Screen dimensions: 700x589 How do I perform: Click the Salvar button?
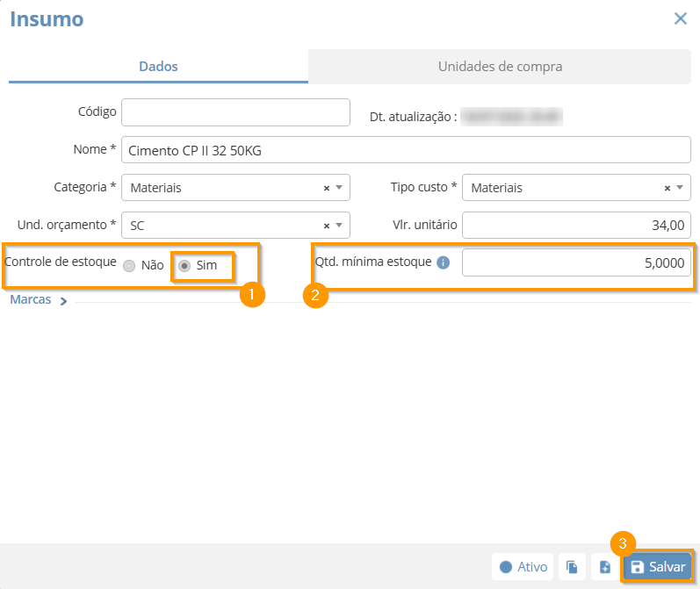[x=658, y=567]
